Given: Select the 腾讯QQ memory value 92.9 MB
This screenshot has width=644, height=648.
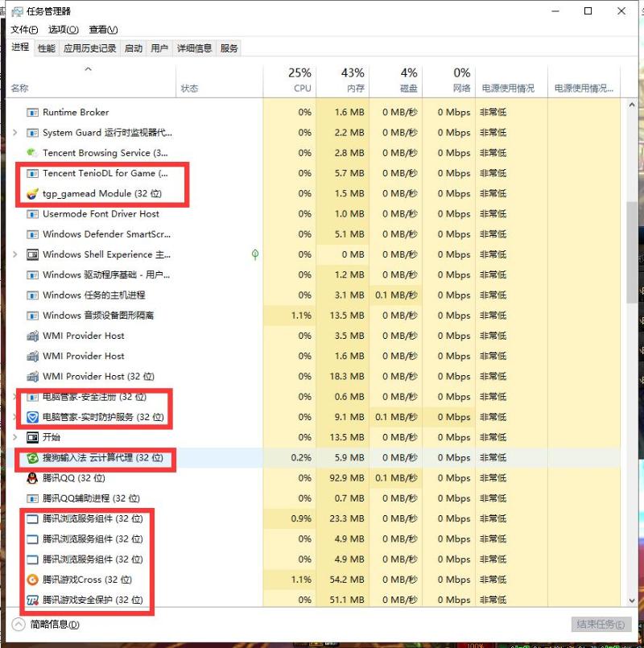Looking at the screenshot, I should (347, 478).
